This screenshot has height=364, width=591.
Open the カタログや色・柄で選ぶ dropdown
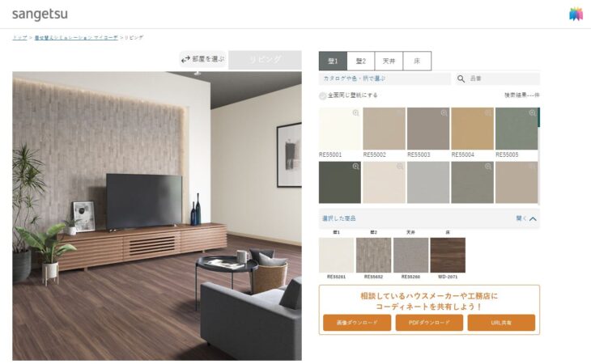[x=385, y=78]
